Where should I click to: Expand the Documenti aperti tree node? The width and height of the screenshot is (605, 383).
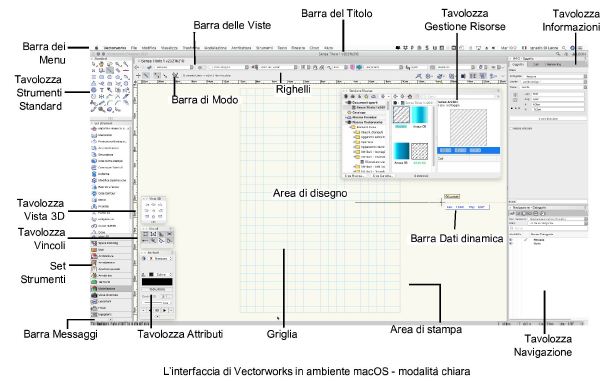(x=347, y=103)
